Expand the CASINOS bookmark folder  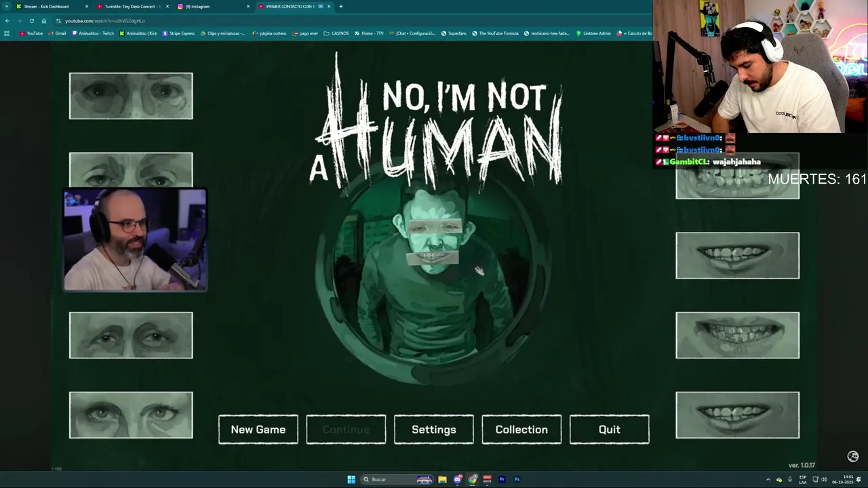coord(336,33)
